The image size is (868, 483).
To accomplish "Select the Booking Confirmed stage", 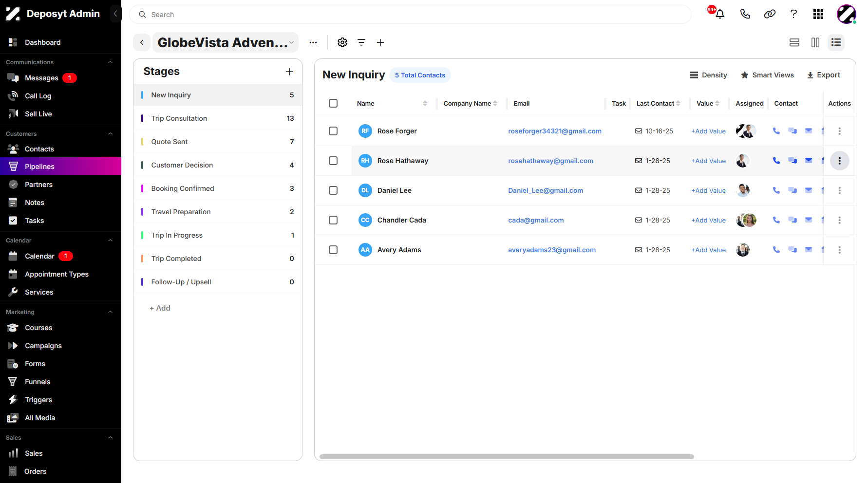I will click(218, 188).
